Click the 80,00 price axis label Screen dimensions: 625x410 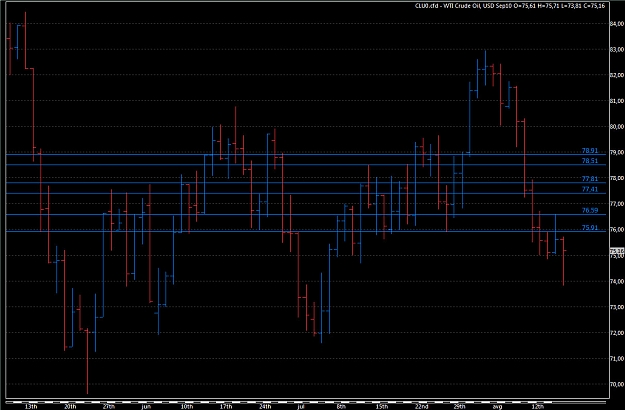click(x=617, y=127)
